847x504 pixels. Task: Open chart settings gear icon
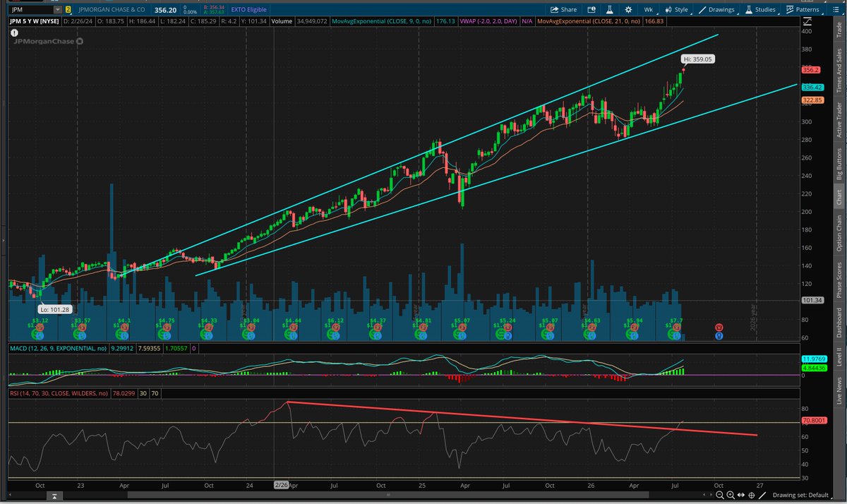[628, 10]
